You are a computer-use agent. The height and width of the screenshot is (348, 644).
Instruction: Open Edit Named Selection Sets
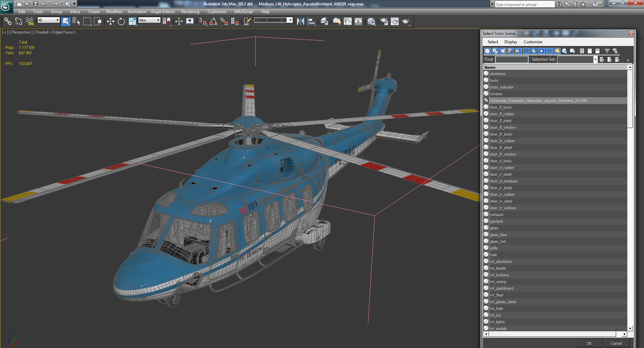247,21
